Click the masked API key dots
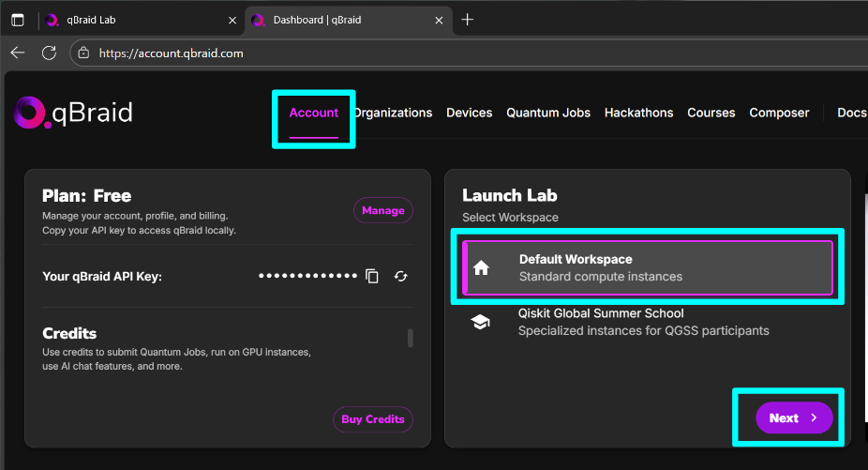This screenshot has height=470, width=868. [x=307, y=276]
